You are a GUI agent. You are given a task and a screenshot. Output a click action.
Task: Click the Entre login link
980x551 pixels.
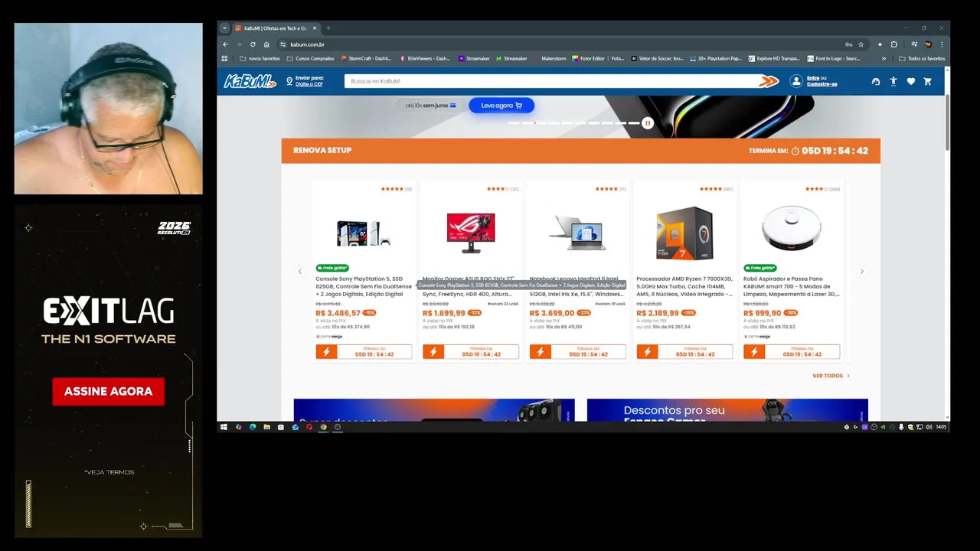pos(812,78)
